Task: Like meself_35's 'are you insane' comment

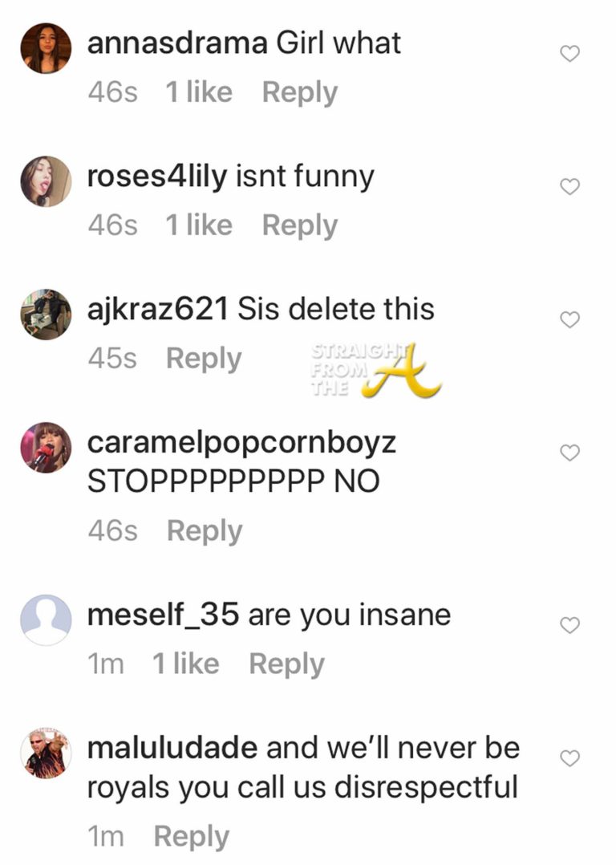Action: coord(569,626)
